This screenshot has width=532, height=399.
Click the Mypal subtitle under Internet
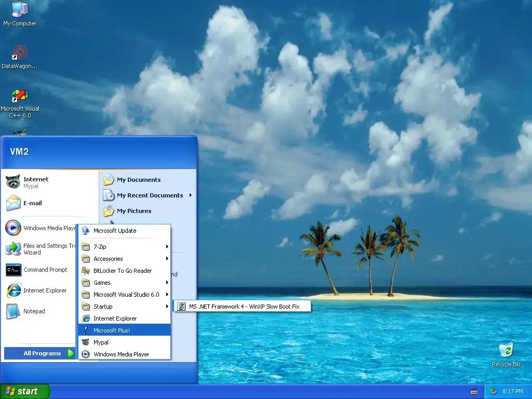(31, 187)
